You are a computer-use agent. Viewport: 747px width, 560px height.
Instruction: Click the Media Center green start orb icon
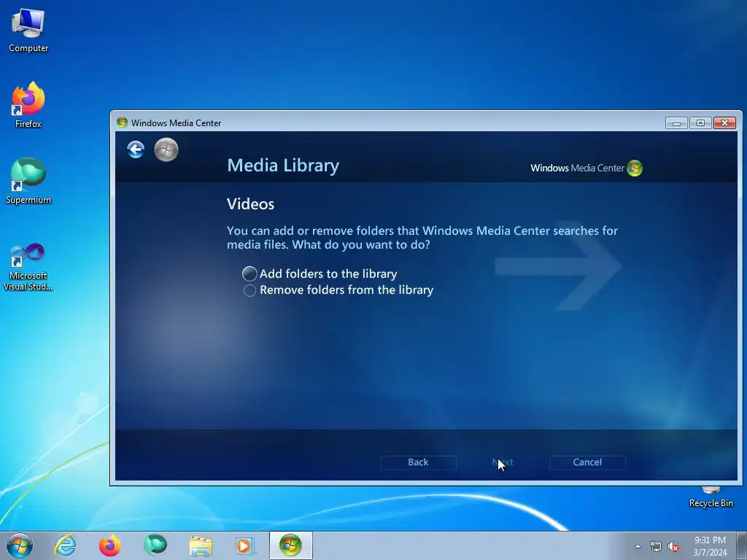(166, 149)
